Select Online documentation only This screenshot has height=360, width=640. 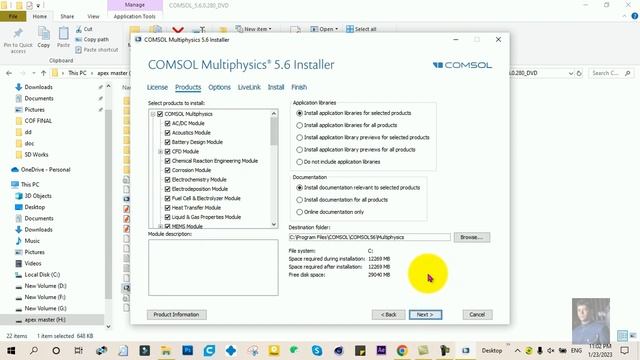click(x=300, y=212)
